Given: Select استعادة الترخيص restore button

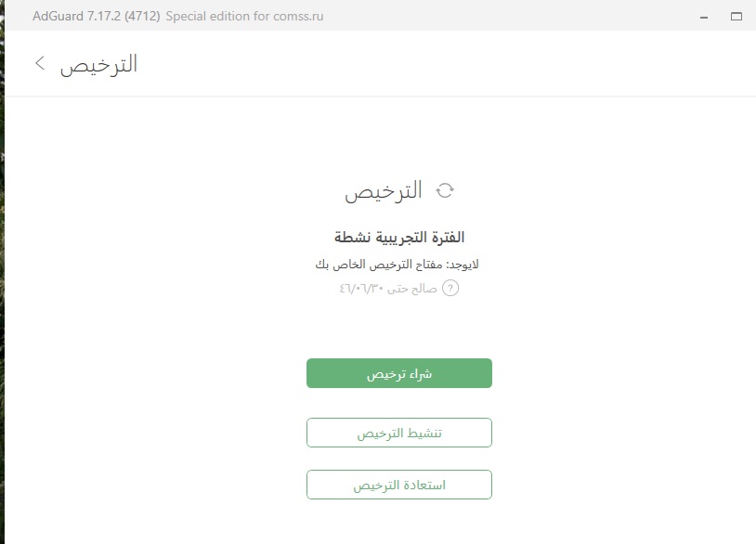Looking at the screenshot, I should tap(399, 485).
